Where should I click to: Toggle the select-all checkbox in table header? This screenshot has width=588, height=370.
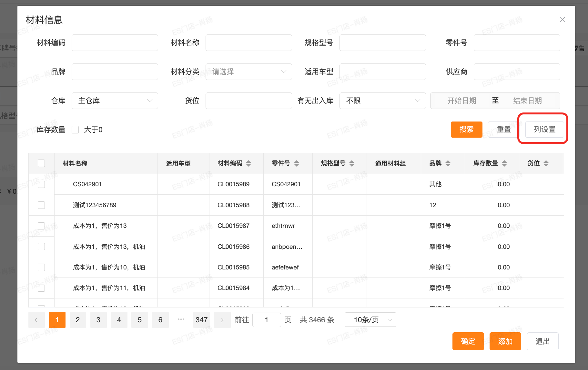pos(41,163)
